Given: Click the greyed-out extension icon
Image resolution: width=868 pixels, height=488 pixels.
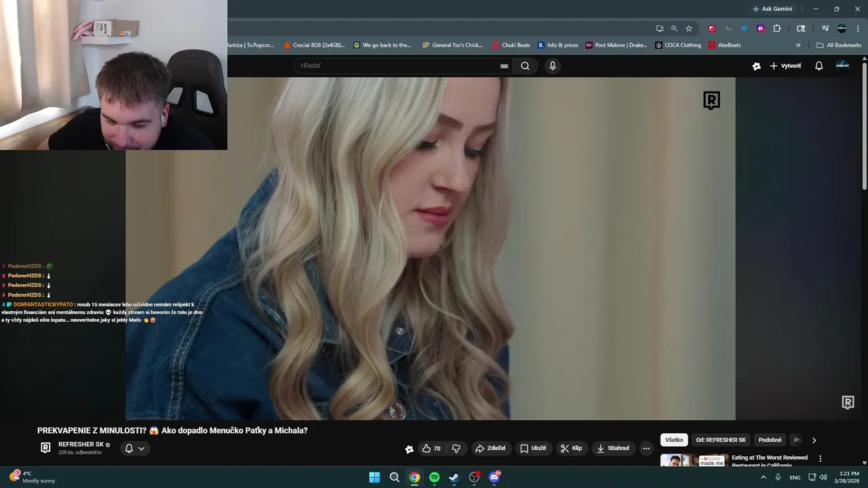Looking at the screenshot, I should click(x=728, y=28).
